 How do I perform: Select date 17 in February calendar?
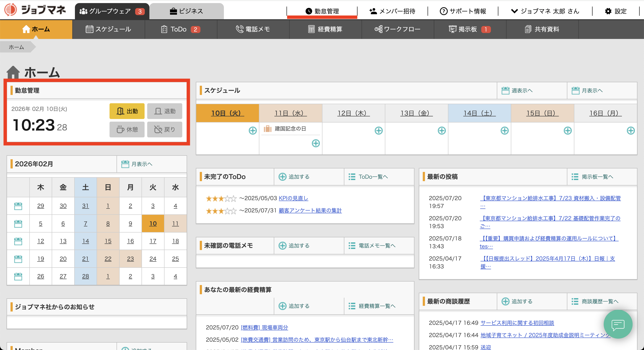pyautogui.click(x=153, y=241)
